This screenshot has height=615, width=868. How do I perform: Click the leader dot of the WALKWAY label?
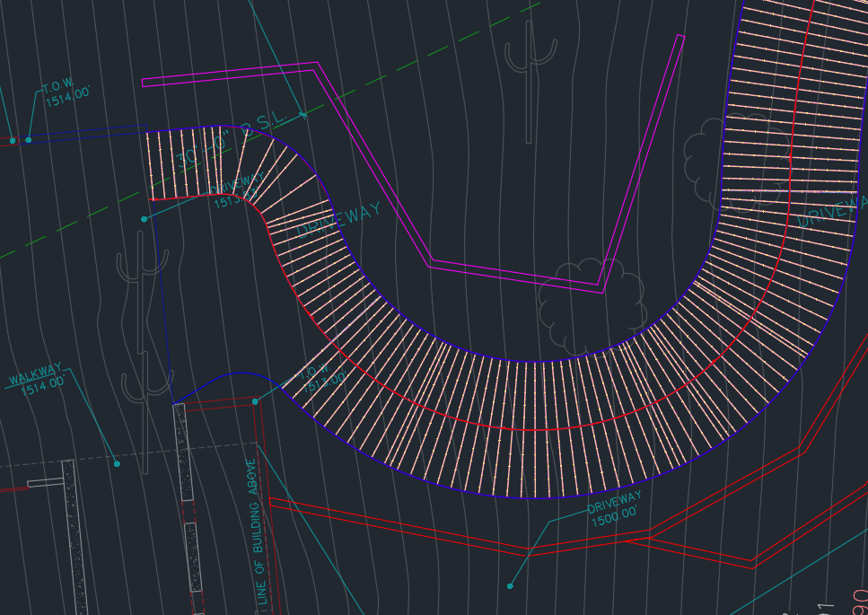click(117, 464)
